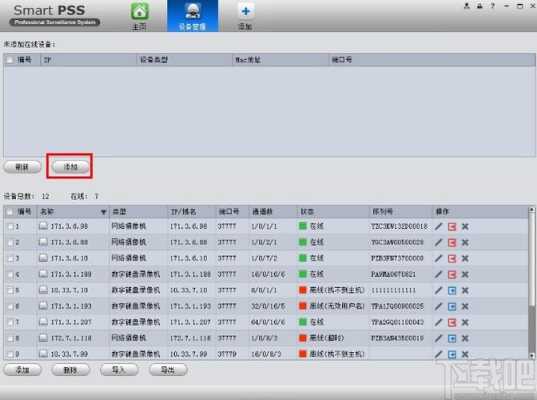Log in device 10.33.7.10 using the blue icon
537x400 pixels.
tap(452, 290)
